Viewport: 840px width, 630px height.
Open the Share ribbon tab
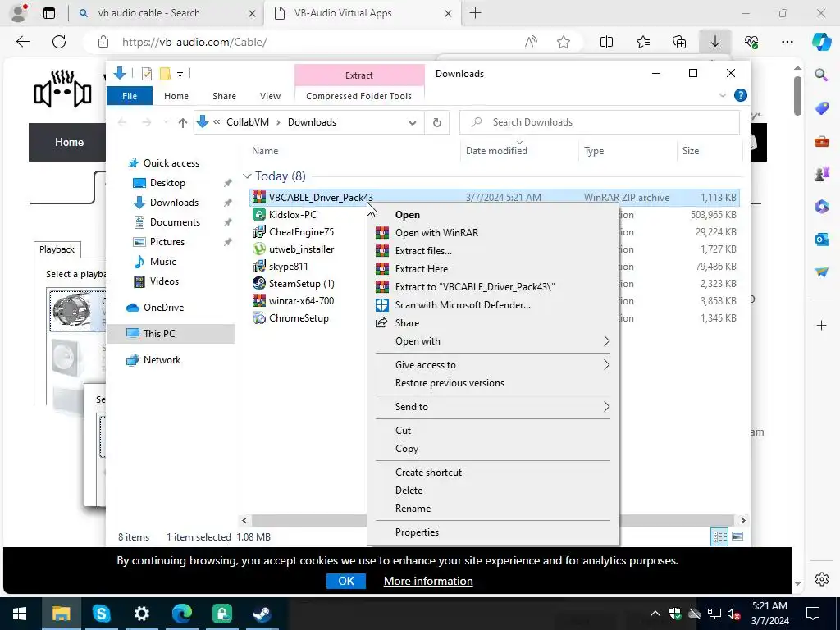224,96
